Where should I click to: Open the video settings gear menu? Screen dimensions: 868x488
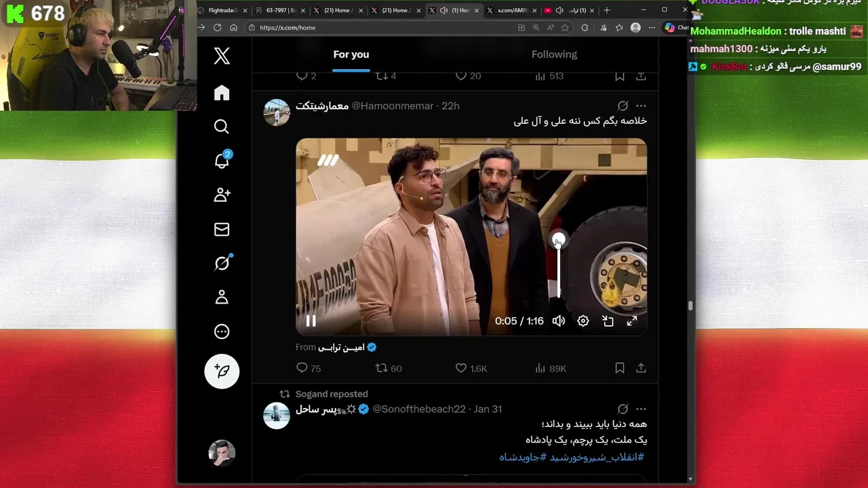[583, 321]
